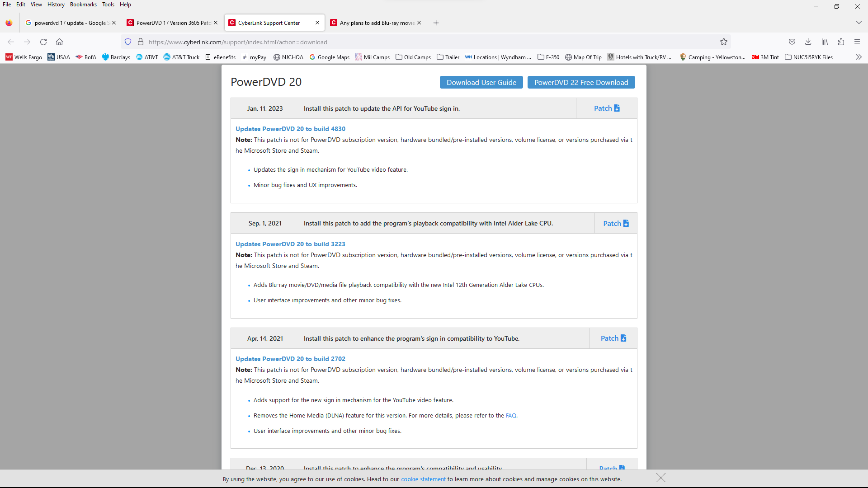Click the URL address bar
The height and width of the screenshot is (488, 868).
pyautogui.click(x=425, y=42)
